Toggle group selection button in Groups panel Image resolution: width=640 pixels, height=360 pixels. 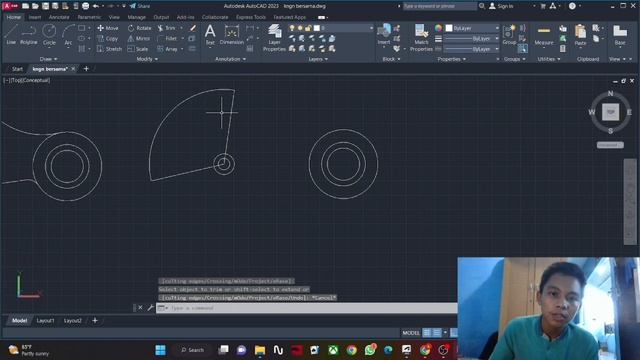click(x=522, y=49)
